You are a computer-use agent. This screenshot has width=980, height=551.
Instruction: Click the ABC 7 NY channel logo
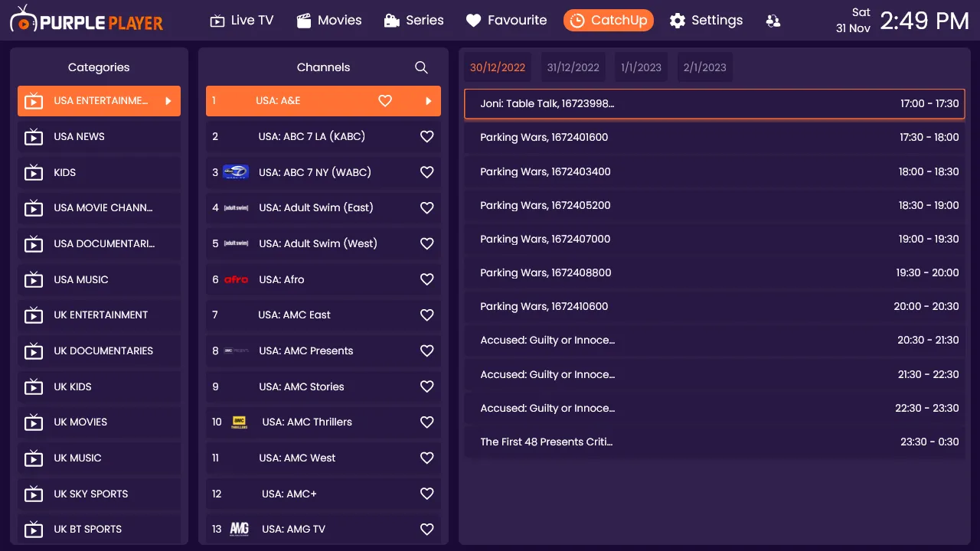236,172
